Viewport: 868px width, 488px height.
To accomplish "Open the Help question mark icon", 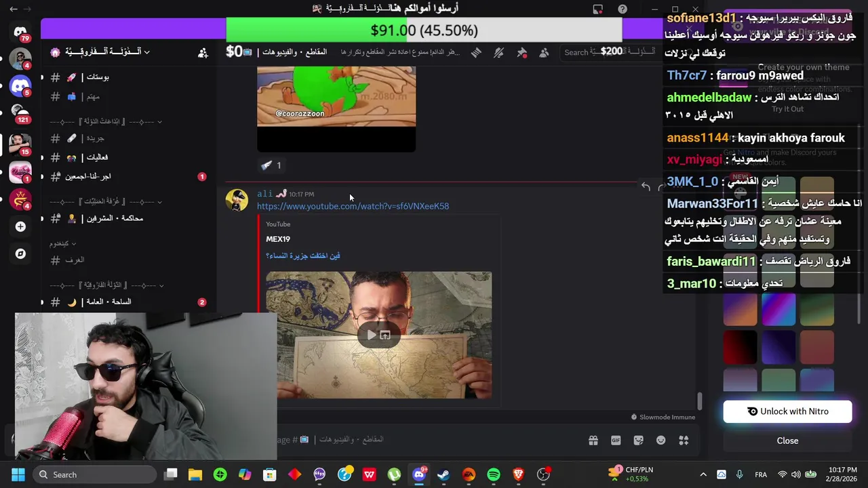I will (x=623, y=9).
